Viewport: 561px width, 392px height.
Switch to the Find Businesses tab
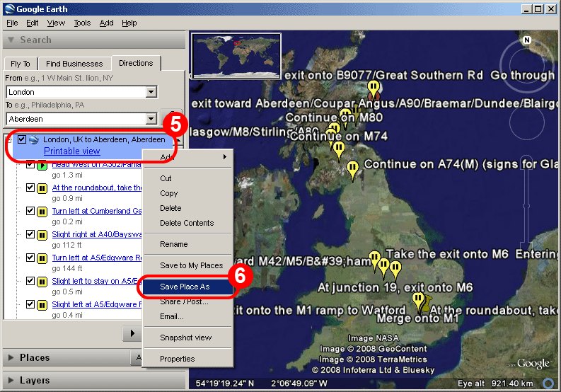74,64
